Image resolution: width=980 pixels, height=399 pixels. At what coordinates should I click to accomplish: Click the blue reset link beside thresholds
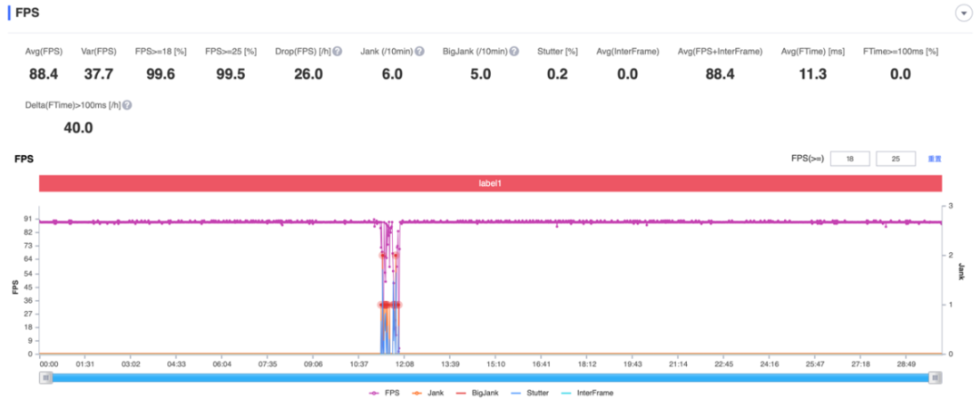[x=935, y=160]
